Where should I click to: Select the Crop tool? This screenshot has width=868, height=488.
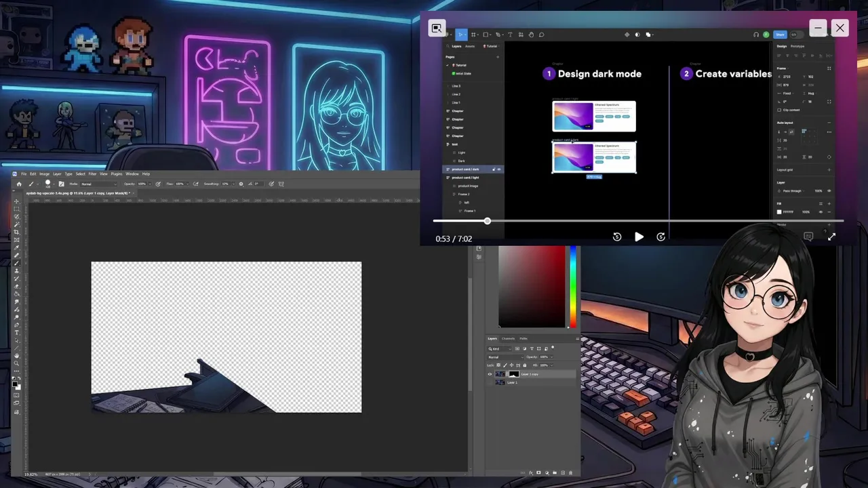coord(18,232)
